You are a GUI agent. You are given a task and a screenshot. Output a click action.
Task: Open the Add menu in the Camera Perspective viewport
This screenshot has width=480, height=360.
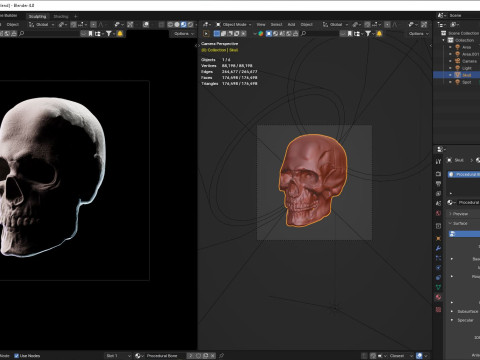pos(291,25)
